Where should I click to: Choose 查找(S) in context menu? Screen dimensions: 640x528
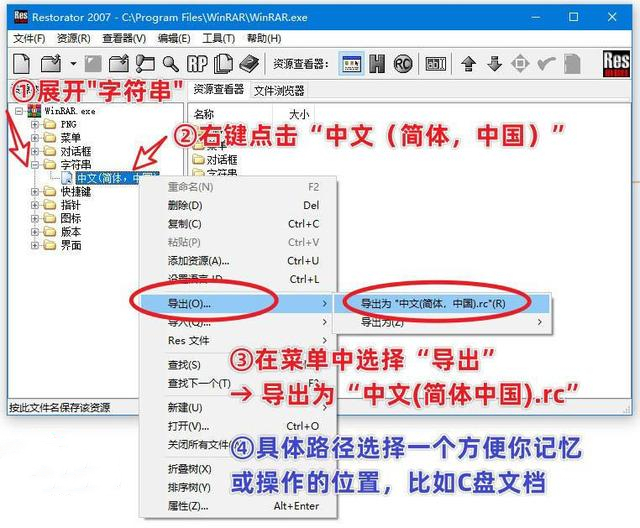point(239,365)
